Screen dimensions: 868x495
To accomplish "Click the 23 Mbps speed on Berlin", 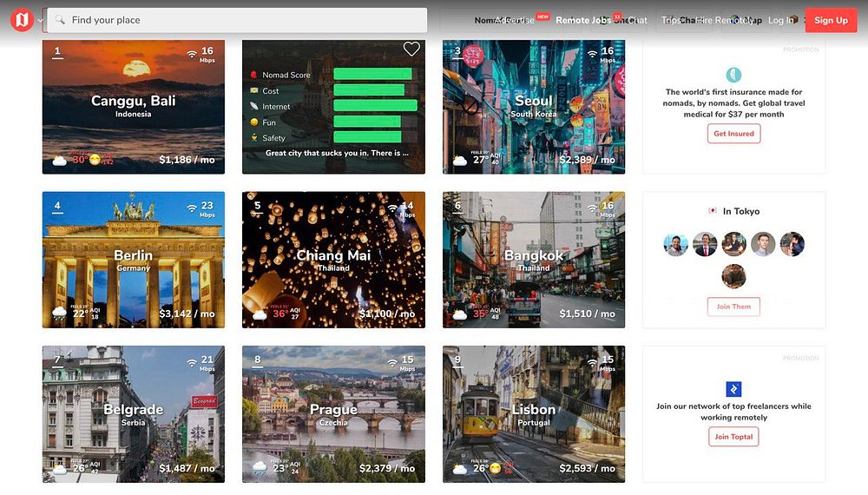I will [207, 208].
